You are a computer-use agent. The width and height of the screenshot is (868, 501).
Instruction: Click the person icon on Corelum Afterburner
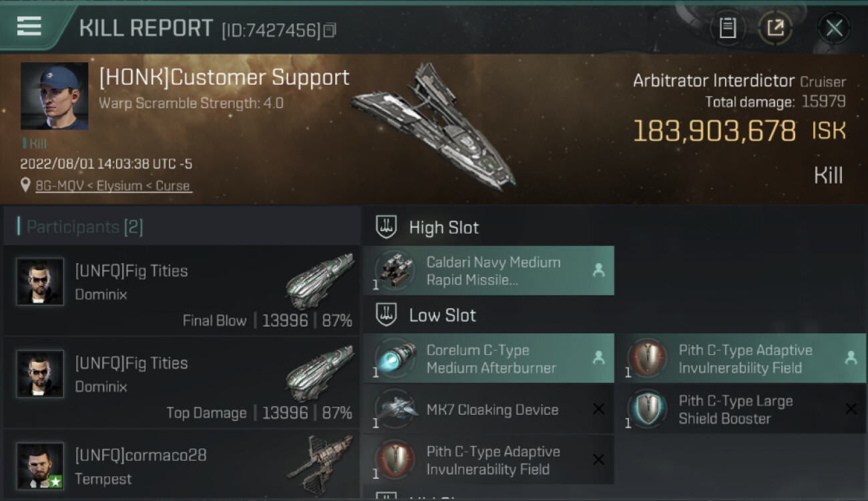[x=599, y=359]
